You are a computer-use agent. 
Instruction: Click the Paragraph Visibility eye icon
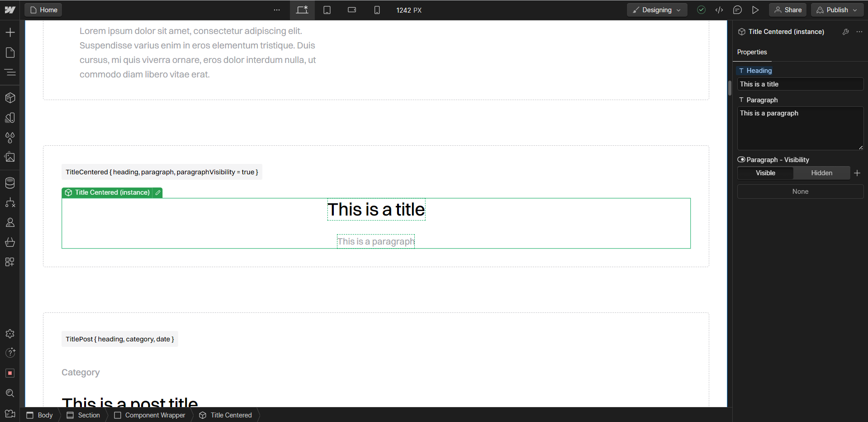[x=741, y=159]
